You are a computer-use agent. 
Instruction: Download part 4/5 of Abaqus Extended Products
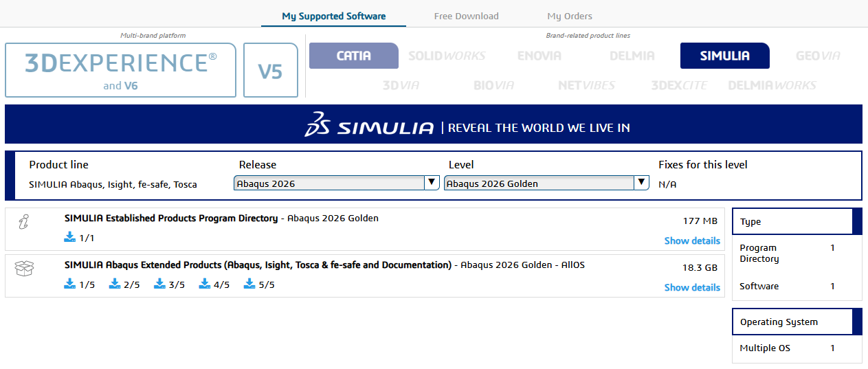point(214,284)
